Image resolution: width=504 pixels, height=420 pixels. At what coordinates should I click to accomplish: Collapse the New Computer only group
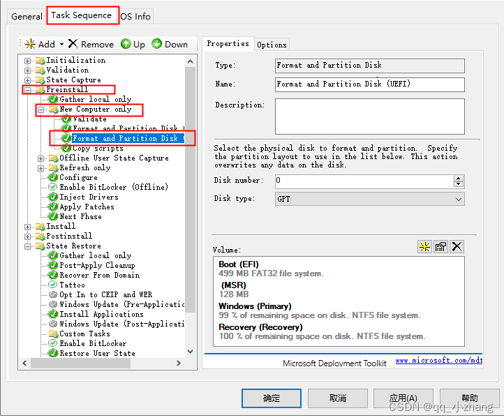tap(40, 110)
